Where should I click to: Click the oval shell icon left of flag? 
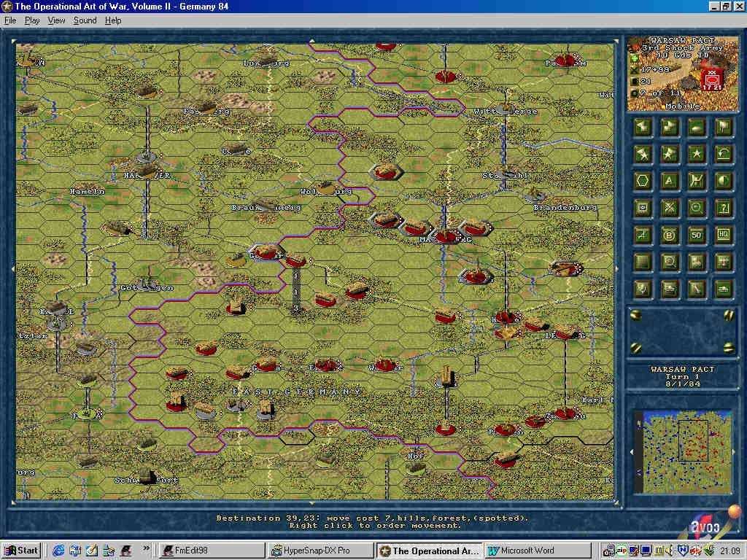(697, 127)
